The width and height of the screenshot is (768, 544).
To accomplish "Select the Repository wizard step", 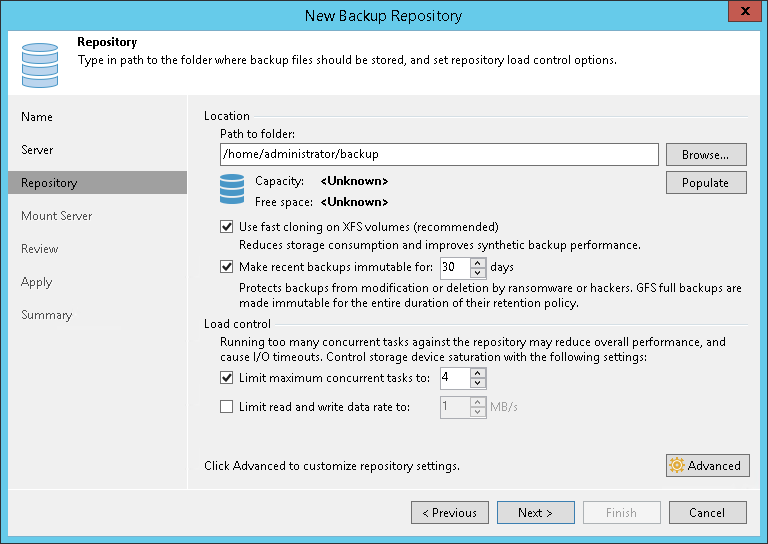I will [x=97, y=183].
